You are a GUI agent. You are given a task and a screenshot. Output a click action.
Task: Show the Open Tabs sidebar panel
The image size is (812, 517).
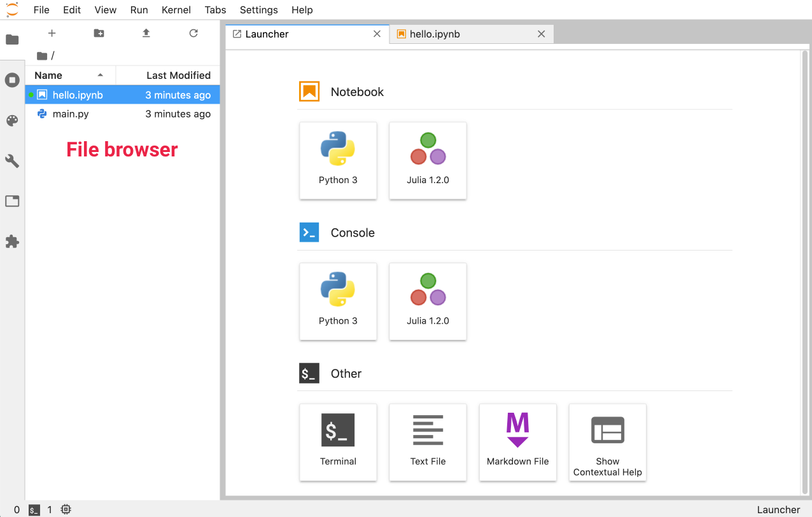click(x=12, y=202)
